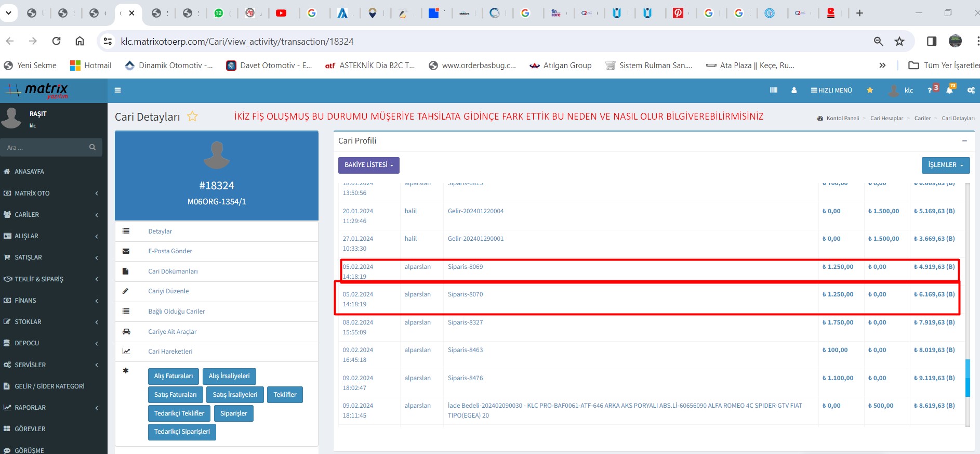
Task: Collapse the Cari Profili panel
Action: (x=964, y=141)
